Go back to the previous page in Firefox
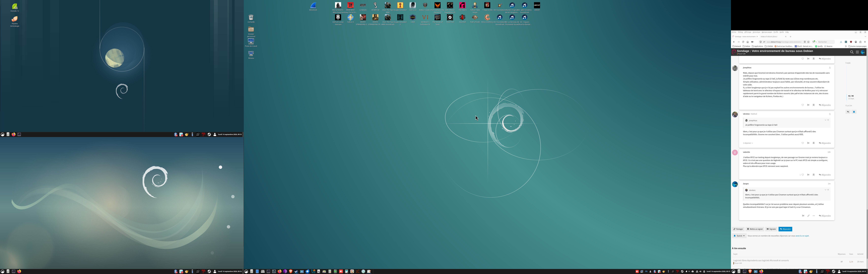 [x=734, y=42]
